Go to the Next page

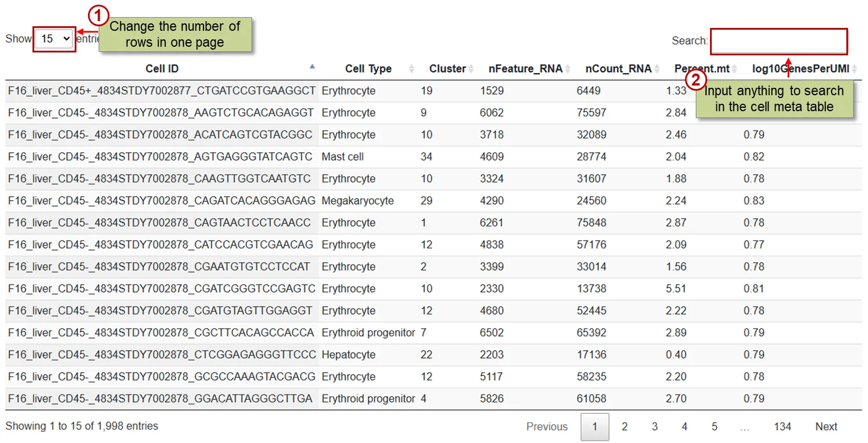tap(826, 426)
